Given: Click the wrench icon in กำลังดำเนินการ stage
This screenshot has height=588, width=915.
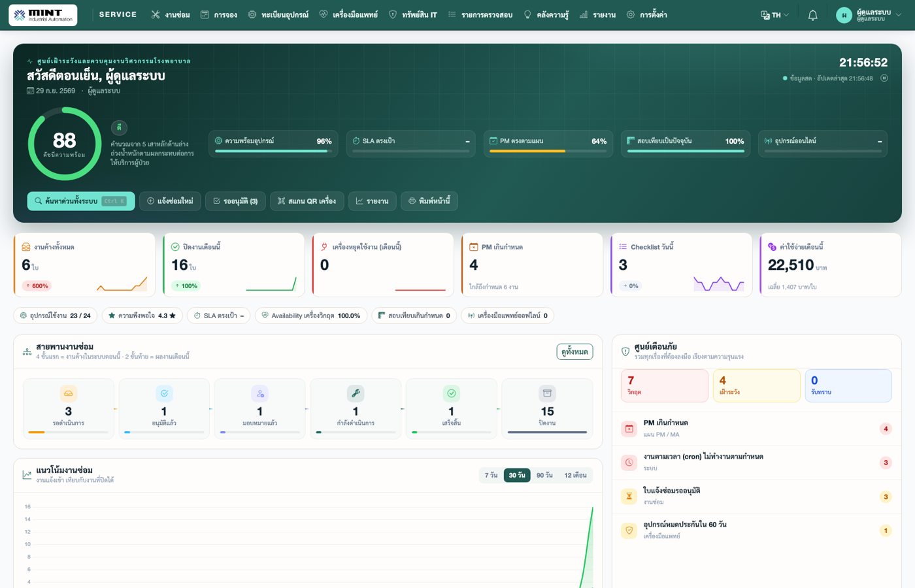Looking at the screenshot, I should click(x=356, y=393).
